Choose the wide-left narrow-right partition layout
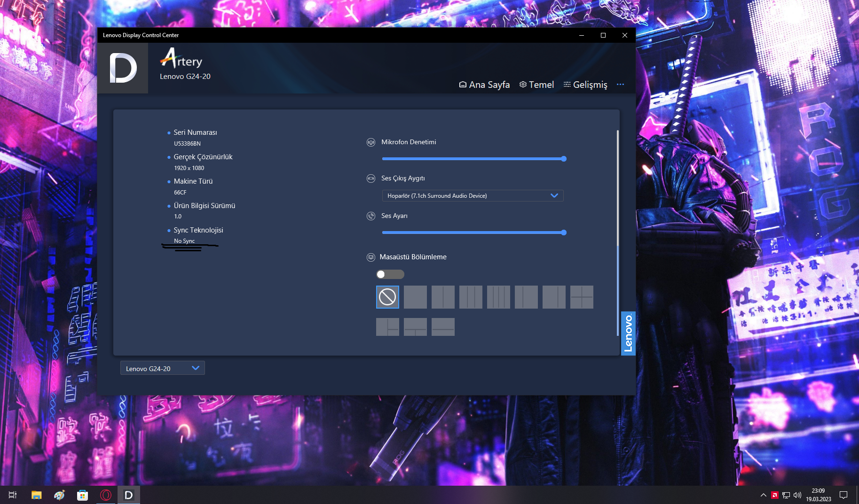 [x=554, y=297]
